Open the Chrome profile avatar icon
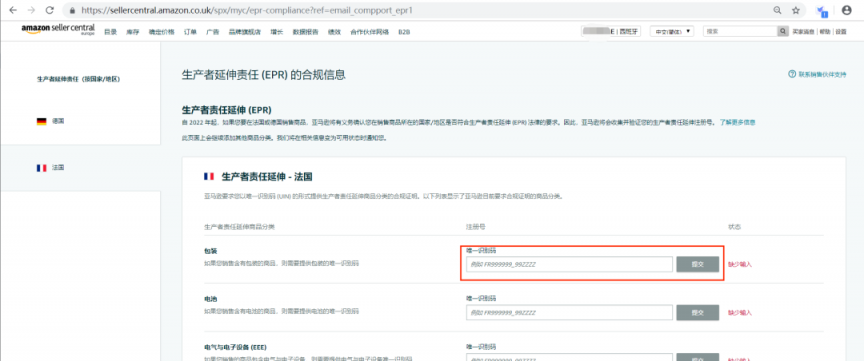Image resolution: width=864 pixels, height=361 pixels. pyautogui.click(x=847, y=10)
